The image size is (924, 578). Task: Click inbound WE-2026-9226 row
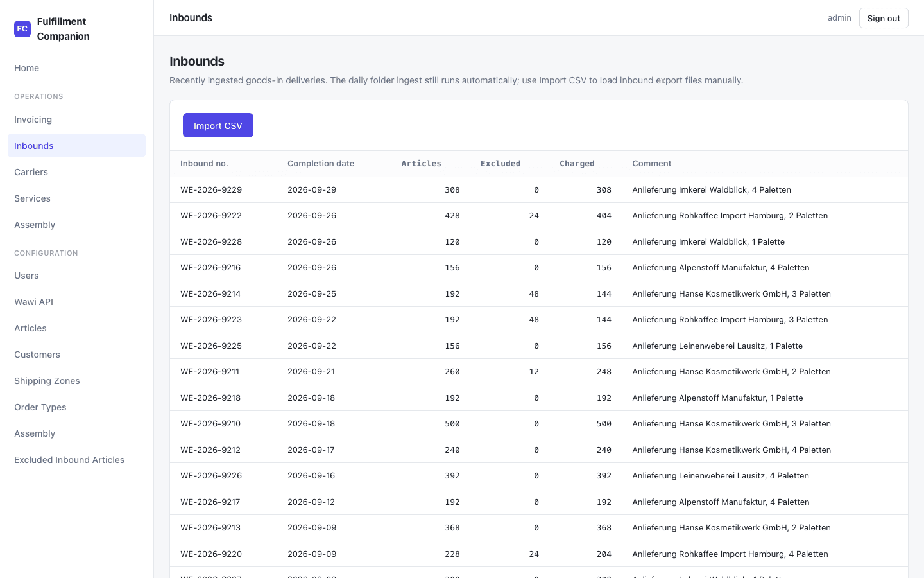(539, 476)
